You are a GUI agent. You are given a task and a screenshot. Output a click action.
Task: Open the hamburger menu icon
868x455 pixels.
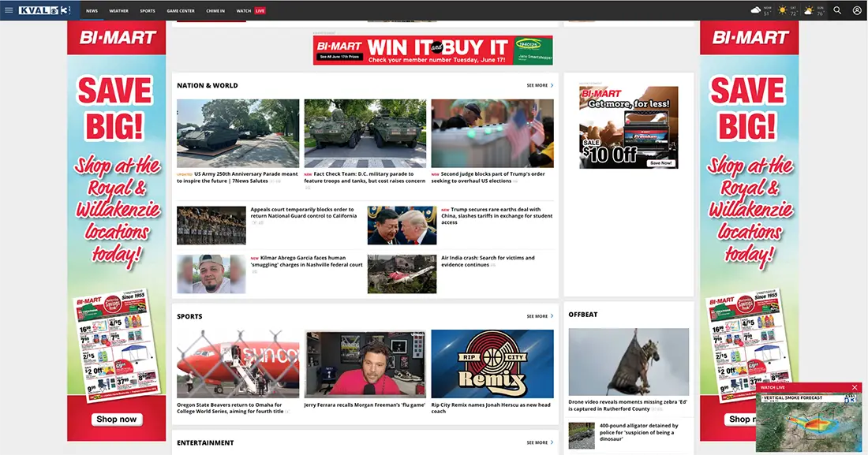(x=9, y=10)
